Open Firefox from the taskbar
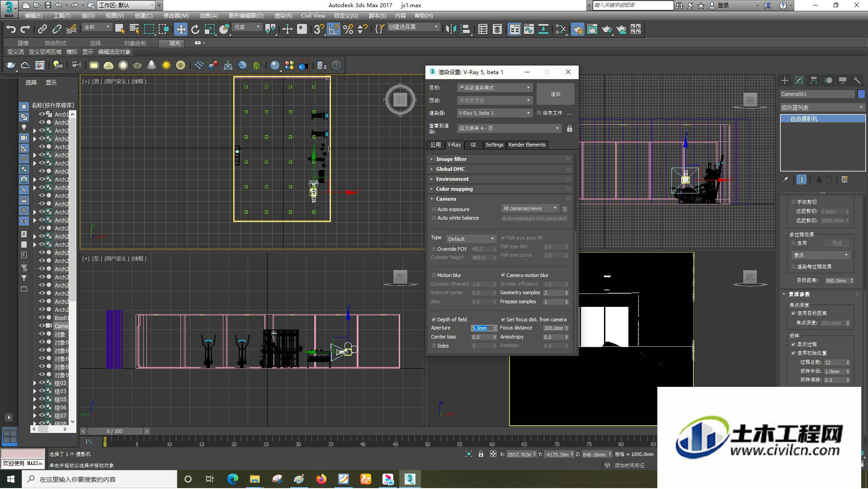The width and height of the screenshot is (868, 489). (321, 479)
